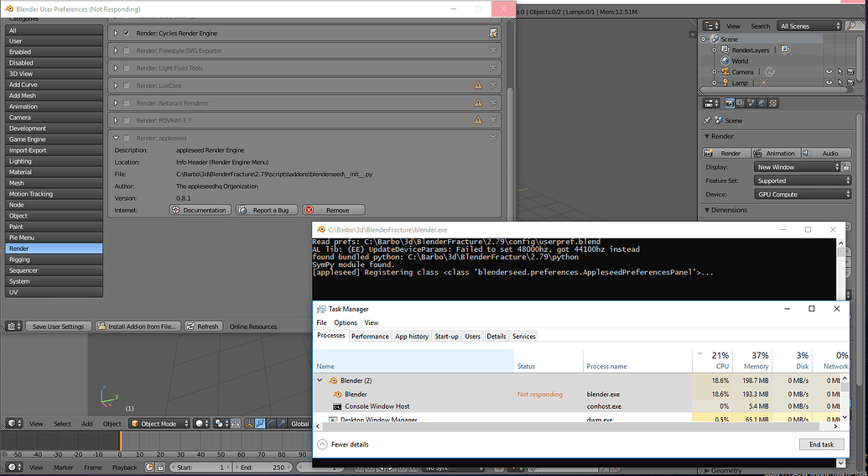
Task: Enable the Freestyle SVG Exporter checkbox
Action: 126,50
